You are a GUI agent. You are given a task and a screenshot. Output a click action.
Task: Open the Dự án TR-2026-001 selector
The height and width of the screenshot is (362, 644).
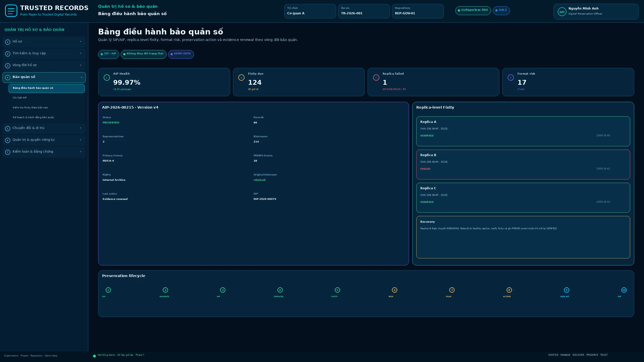click(x=364, y=11)
